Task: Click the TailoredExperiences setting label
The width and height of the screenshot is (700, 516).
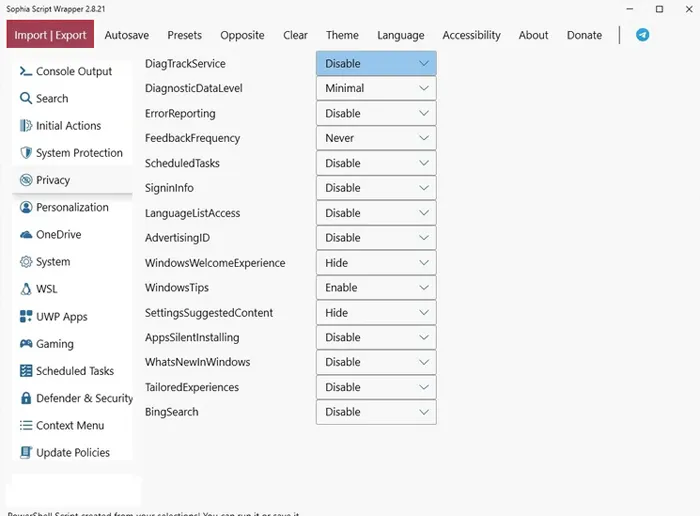Action: tap(192, 387)
